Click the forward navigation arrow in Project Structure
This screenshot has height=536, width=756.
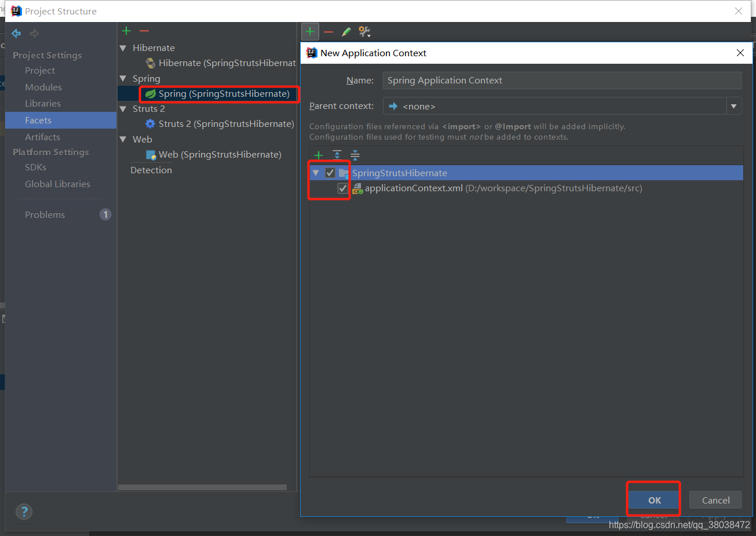point(34,34)
